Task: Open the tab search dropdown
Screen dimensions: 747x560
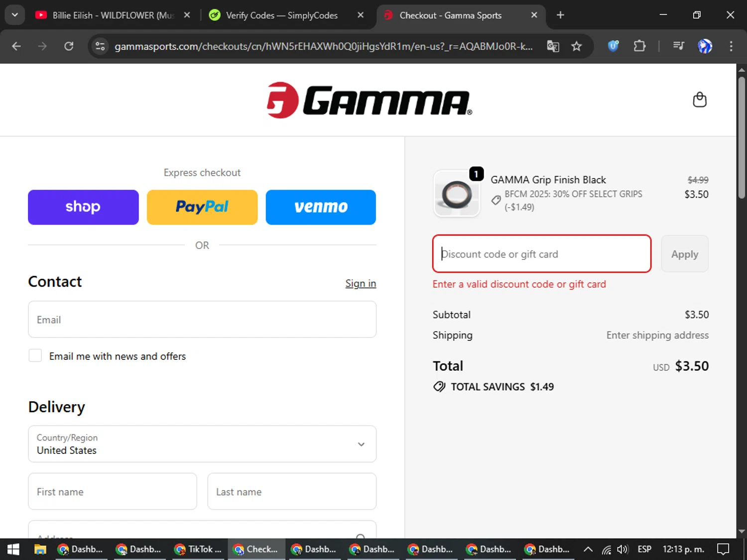Action: [15, 15]
